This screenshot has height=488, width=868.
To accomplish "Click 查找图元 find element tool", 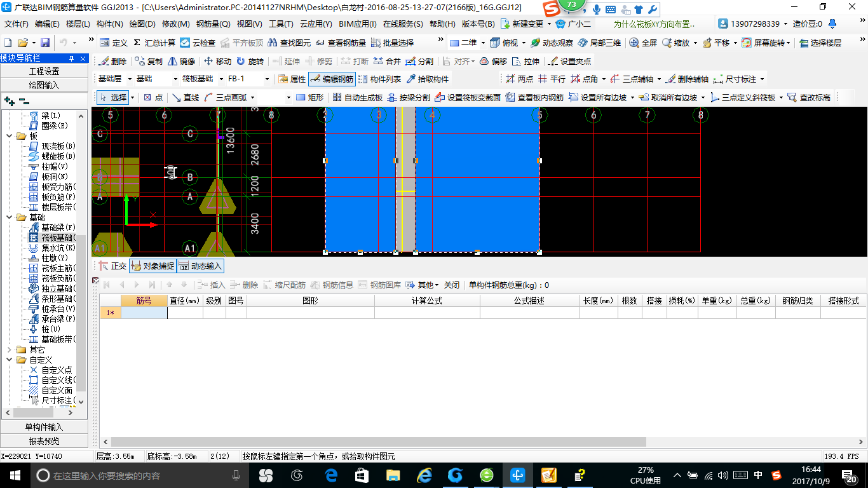I will [290, 43].
